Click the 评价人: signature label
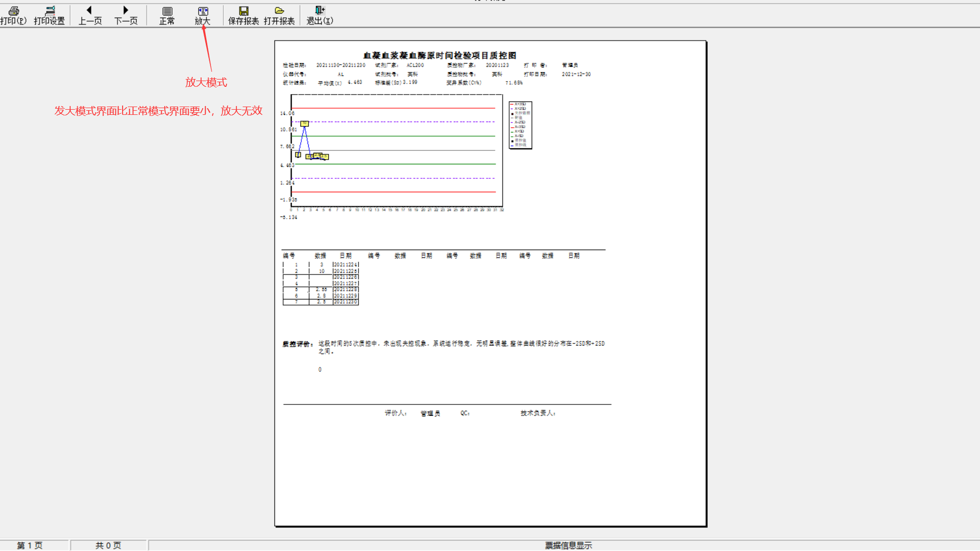980x551 pixels. point(395,413)
